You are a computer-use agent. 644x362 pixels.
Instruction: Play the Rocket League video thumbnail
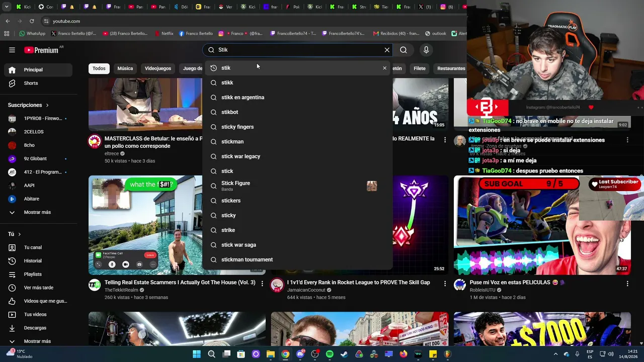coord(420,225)
